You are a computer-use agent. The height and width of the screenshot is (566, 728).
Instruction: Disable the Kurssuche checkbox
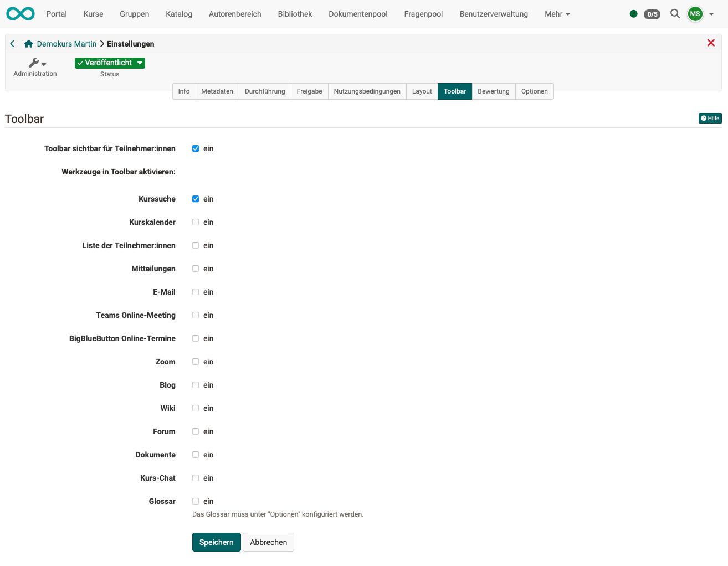(x=196, y=199)
